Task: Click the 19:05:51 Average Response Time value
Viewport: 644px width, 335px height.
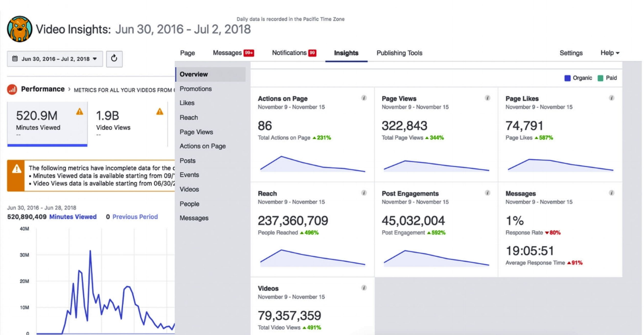Action: (530, 251)
